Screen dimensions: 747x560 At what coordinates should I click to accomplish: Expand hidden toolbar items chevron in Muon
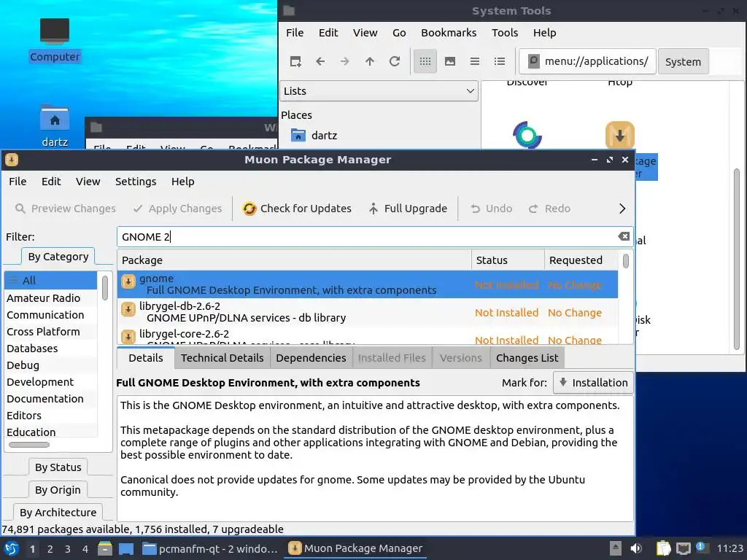(622, 209)
